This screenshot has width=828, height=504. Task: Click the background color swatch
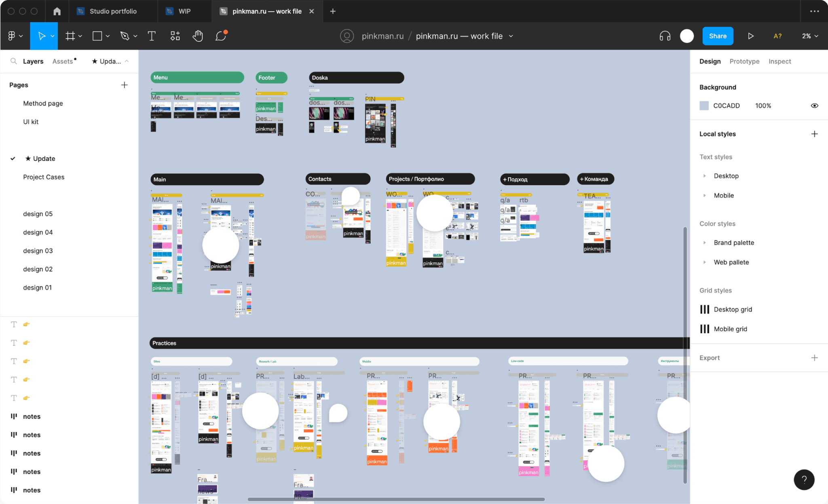point(704,105)
